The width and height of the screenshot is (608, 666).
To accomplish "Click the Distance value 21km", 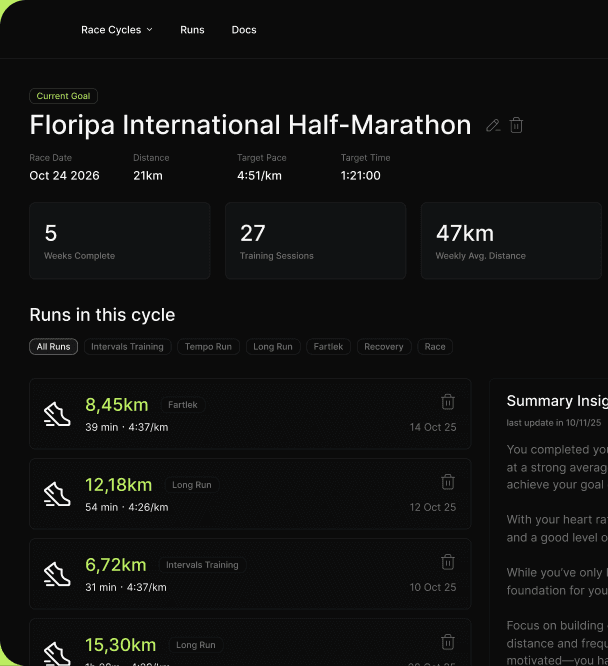I will [148, 175].
